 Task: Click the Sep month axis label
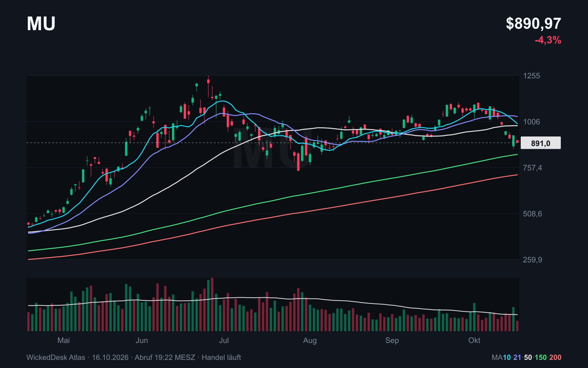(392, 340)
